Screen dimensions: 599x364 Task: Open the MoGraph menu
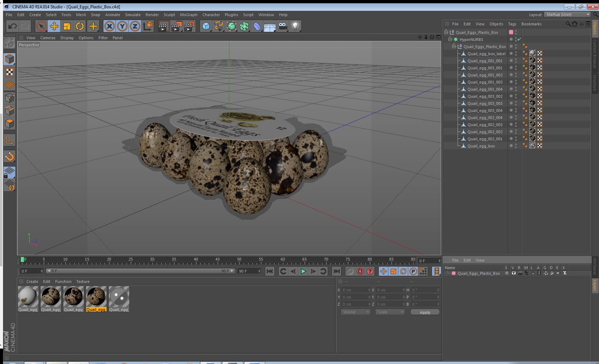tap(188, 15)
